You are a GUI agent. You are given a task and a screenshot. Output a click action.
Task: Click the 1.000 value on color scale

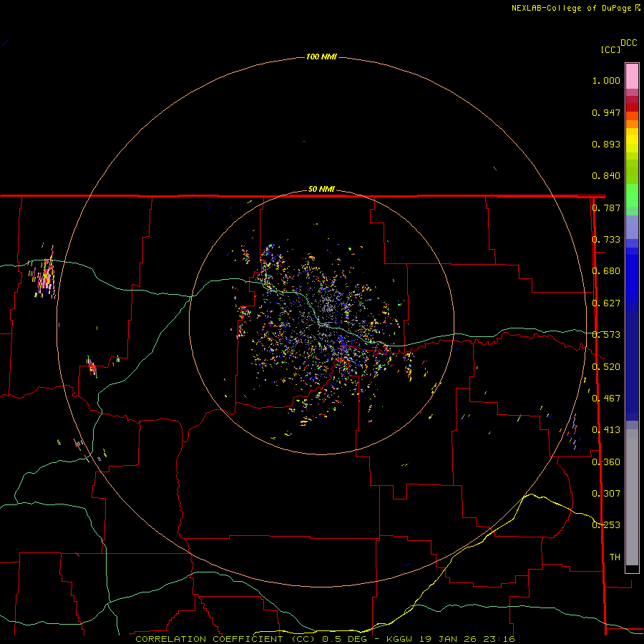pos(606,80)
